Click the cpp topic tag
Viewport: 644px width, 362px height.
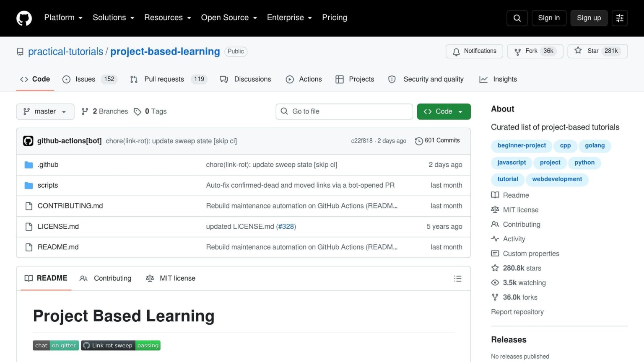click(565, 145)
